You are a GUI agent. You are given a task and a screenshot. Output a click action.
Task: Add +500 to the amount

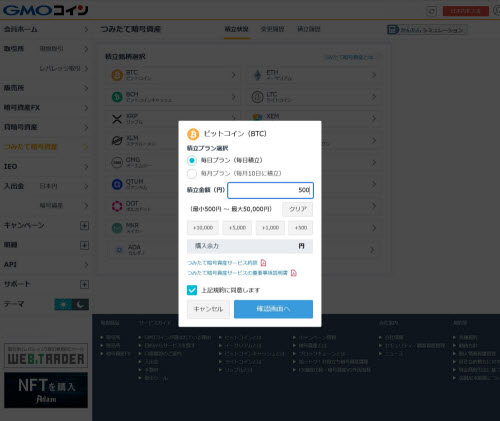301,228
